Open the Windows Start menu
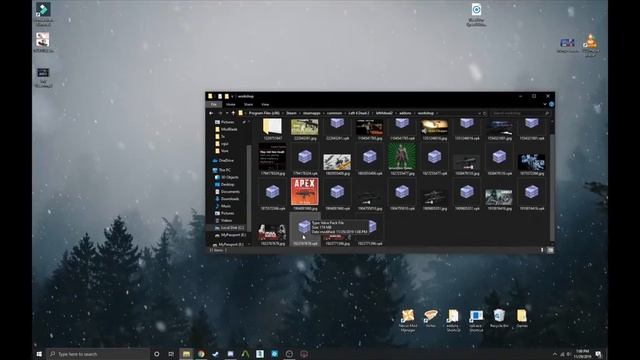640x360 pixels. tap(39, 354)
